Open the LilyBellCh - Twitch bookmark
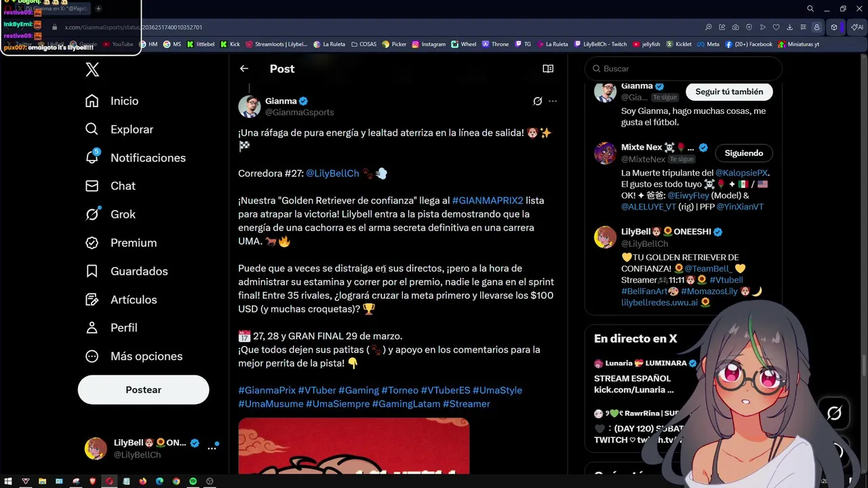Image resolution: width=868 pixels, height=488 pixels. (600, 44)
